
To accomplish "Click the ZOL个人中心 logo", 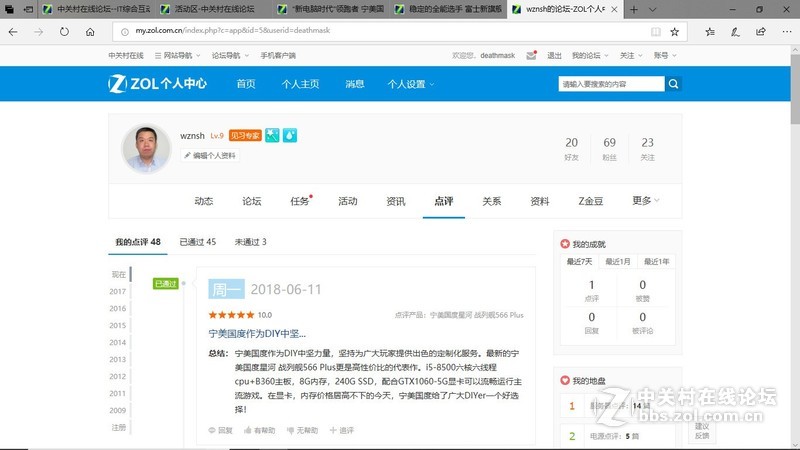I will (x=158, y=84).
